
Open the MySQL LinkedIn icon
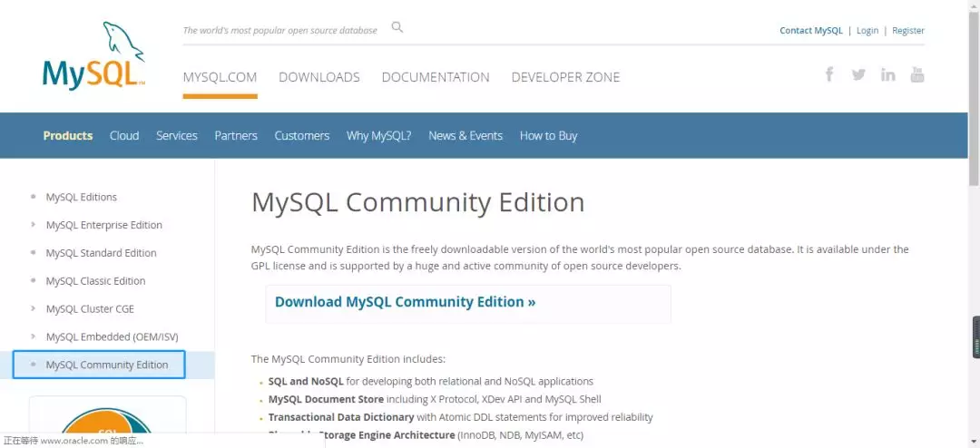[x=887, y=74]
